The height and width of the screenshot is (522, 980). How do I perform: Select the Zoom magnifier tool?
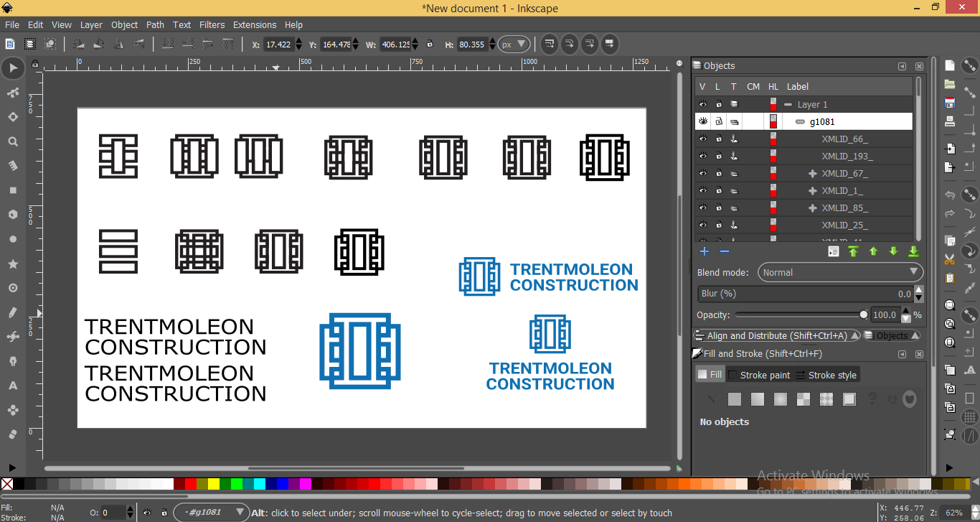12,141
